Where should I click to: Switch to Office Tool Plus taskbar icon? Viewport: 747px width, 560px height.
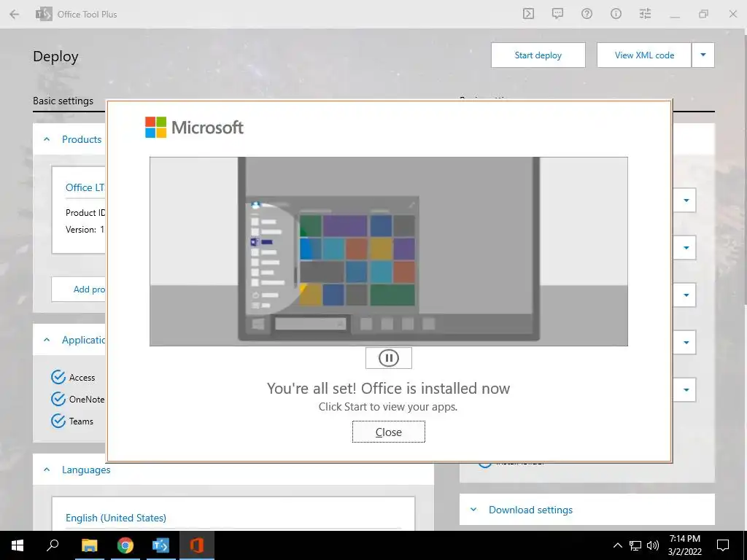[x=160, y=545]
